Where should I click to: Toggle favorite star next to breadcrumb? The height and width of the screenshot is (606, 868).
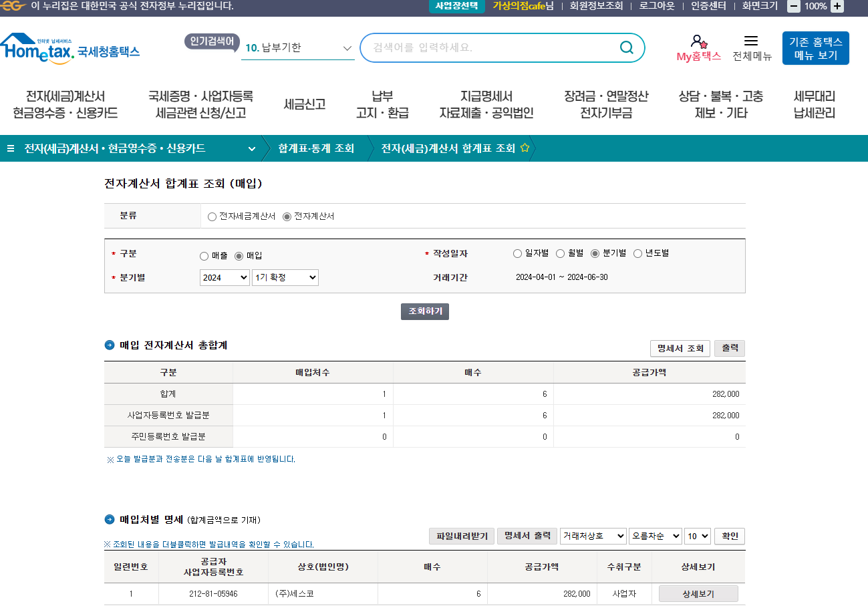point(525,148)
